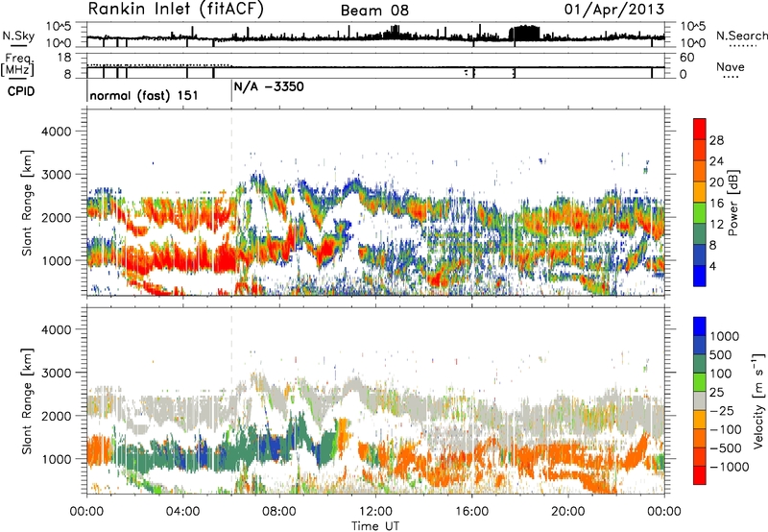Select the 'N/A -3350' CPID entry
Screen dimensions: 768x532
pos(269,87)
